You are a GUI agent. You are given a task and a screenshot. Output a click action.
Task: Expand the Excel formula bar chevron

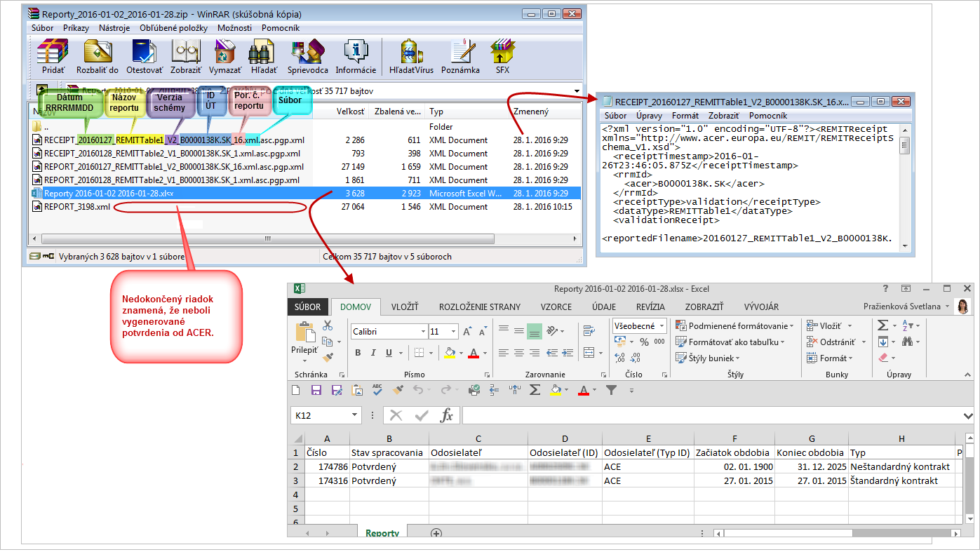click(969, 415)
